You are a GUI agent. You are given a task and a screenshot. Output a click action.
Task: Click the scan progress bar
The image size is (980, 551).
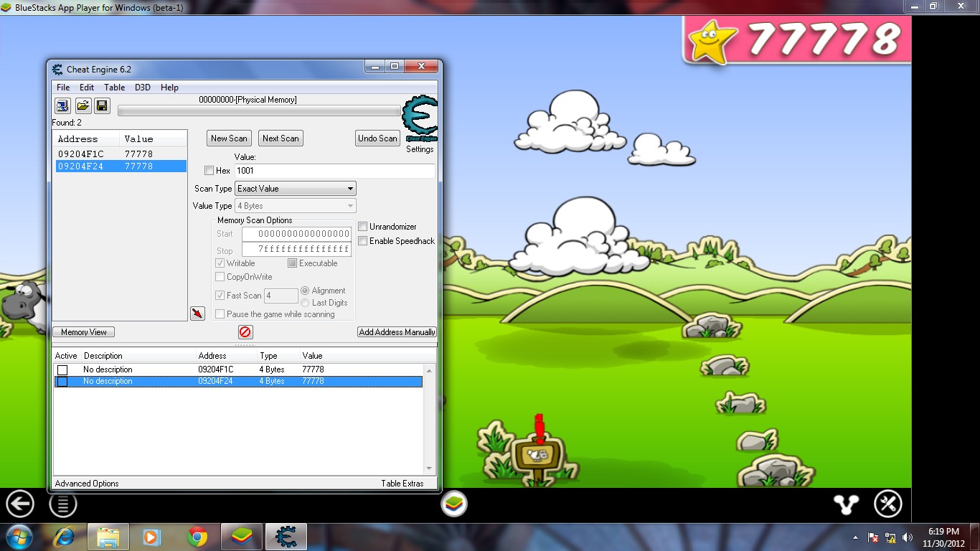pyautogui.click(x=259, y=110)
